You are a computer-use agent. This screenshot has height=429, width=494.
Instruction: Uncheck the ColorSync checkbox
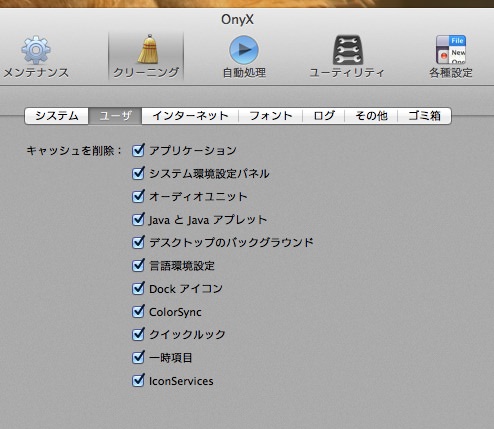click(x=138, y=312)
